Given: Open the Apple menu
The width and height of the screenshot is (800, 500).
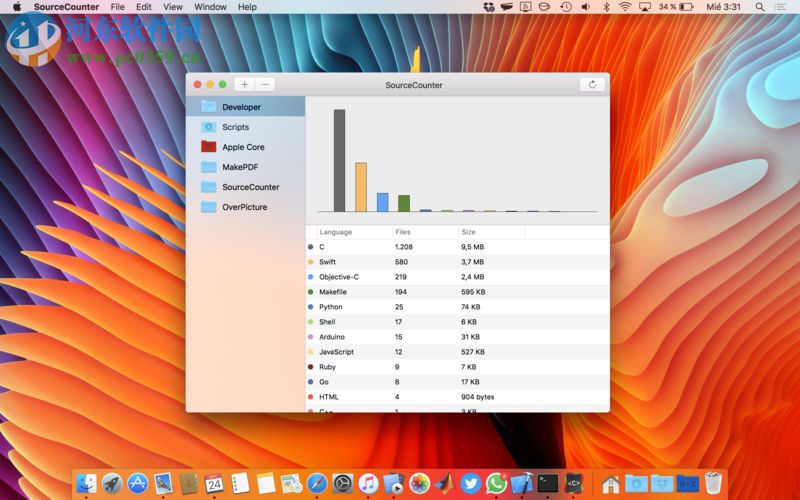Looking at the screenshot, I should [17, 7].
